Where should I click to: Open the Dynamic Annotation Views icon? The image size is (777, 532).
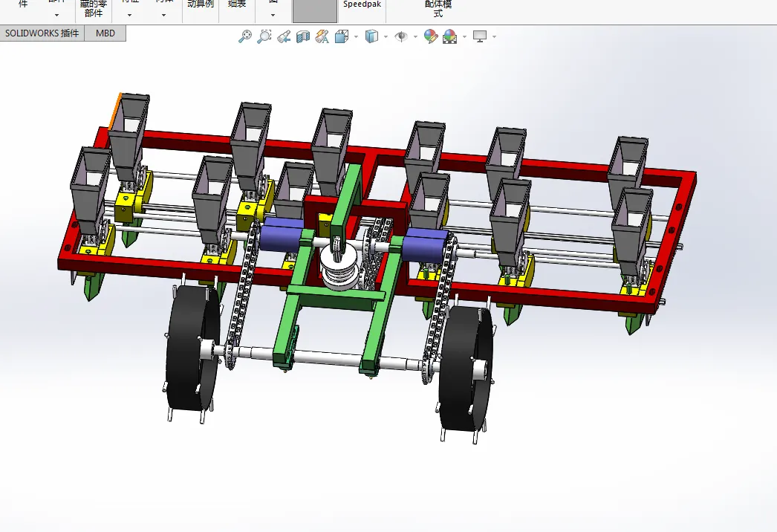[x=322, y=36]
